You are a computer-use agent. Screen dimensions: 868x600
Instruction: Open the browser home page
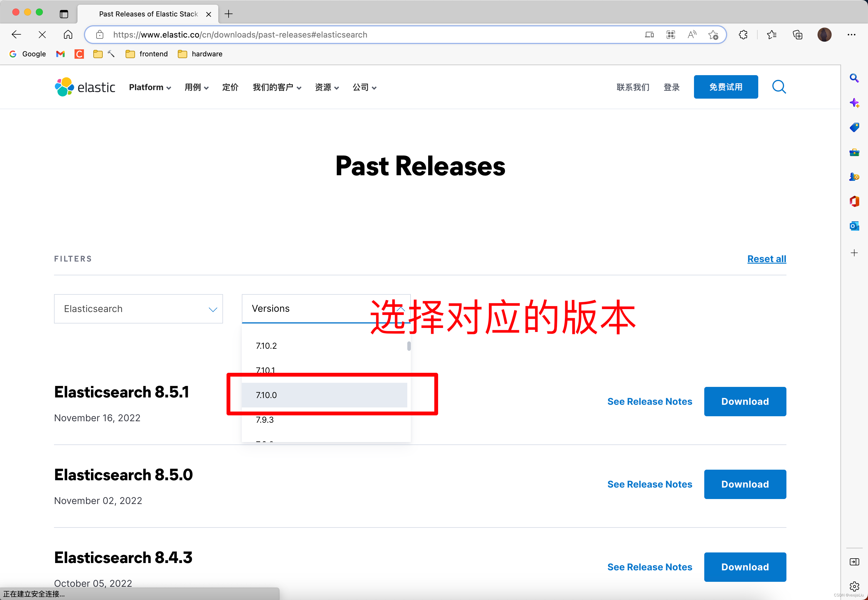68,35
